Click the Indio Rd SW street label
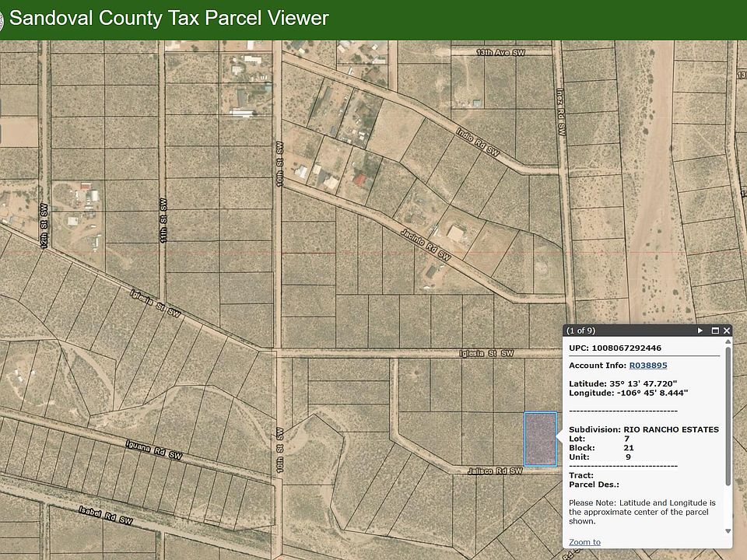The width and height of the screenshot is (747, 560). 476,142
